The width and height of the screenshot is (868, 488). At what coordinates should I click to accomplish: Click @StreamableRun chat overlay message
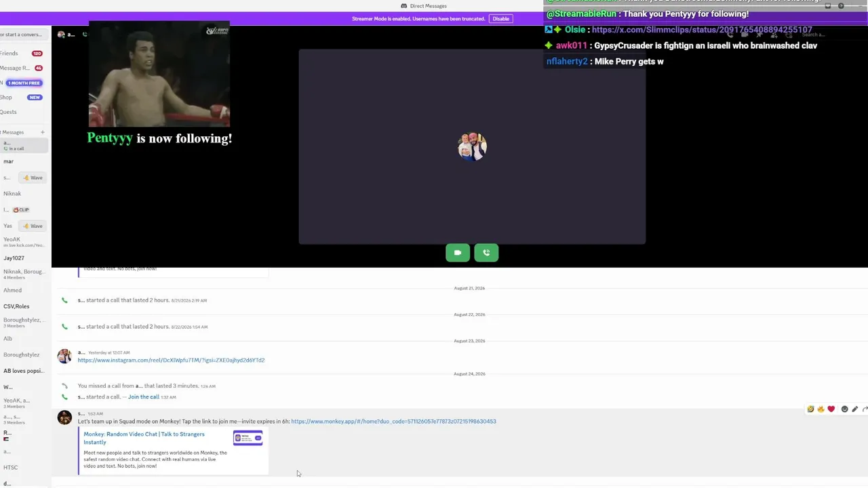point(648,14)
